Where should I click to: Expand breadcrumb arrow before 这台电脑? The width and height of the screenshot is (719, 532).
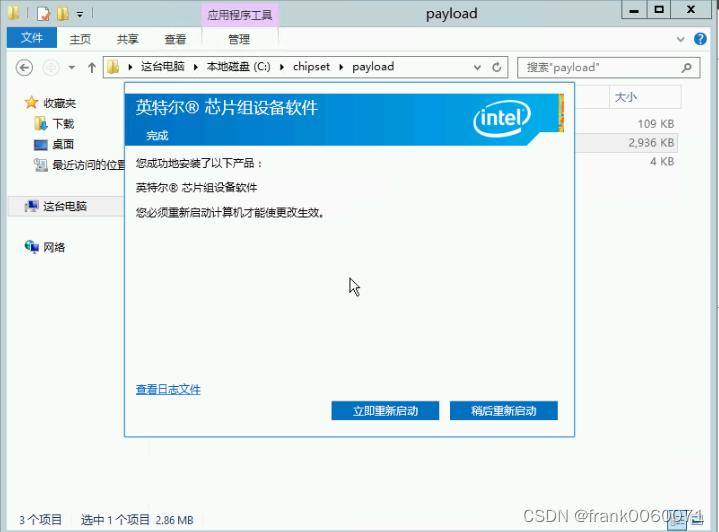(x=130, y=67)
